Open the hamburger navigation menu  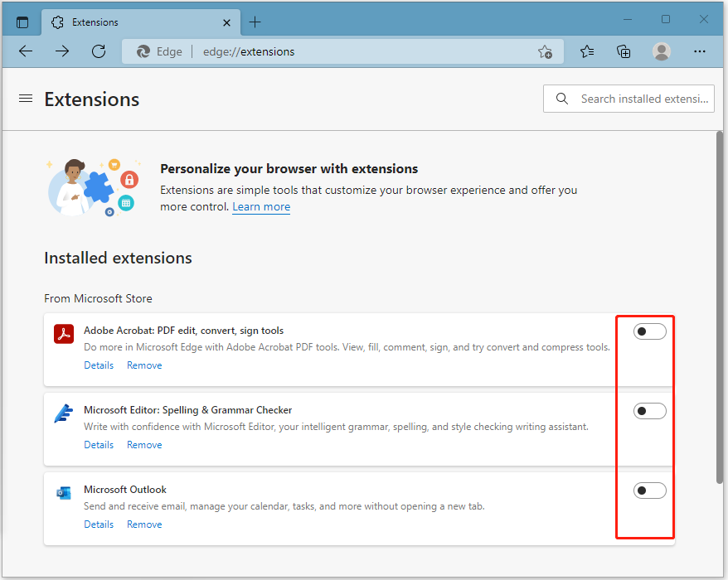pos(26,99)
